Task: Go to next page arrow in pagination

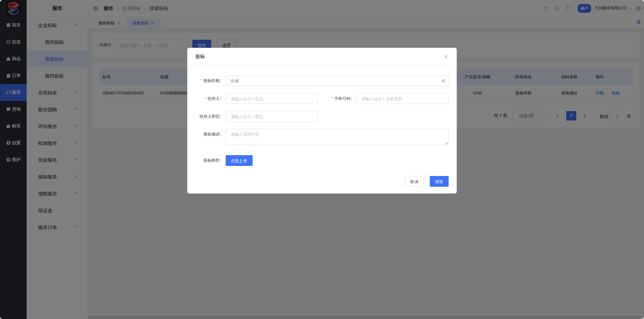Action: pos(585,116)
